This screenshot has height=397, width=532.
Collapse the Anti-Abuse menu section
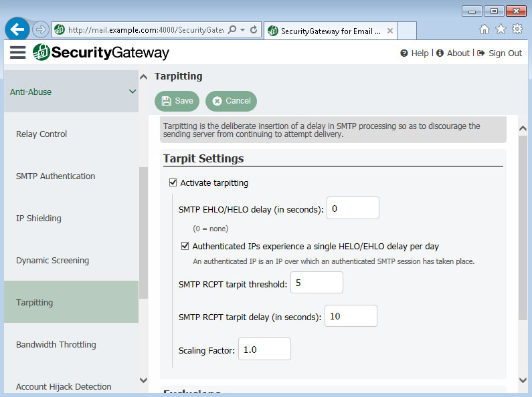(71, 92)
